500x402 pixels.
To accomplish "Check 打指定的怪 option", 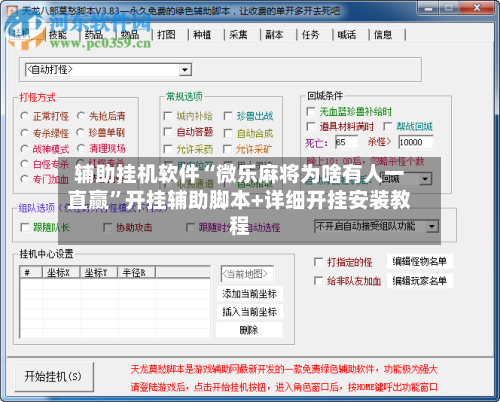I will coord(318,262).
